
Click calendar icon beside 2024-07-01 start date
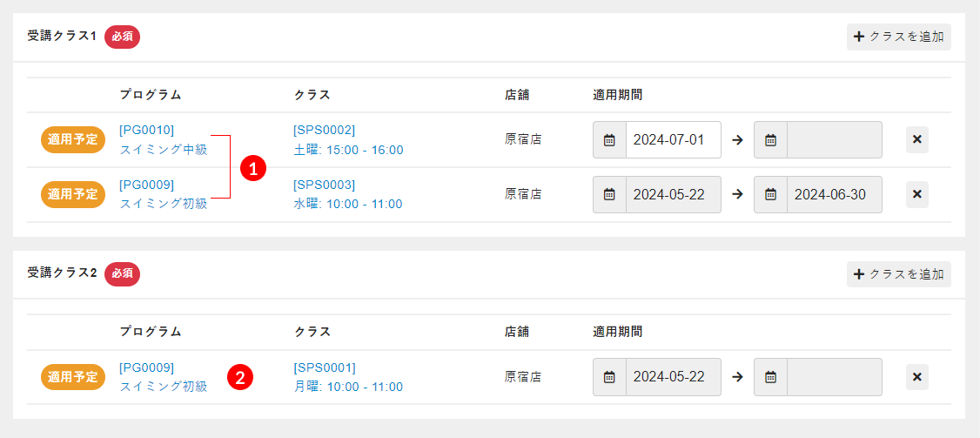(609, 139)
